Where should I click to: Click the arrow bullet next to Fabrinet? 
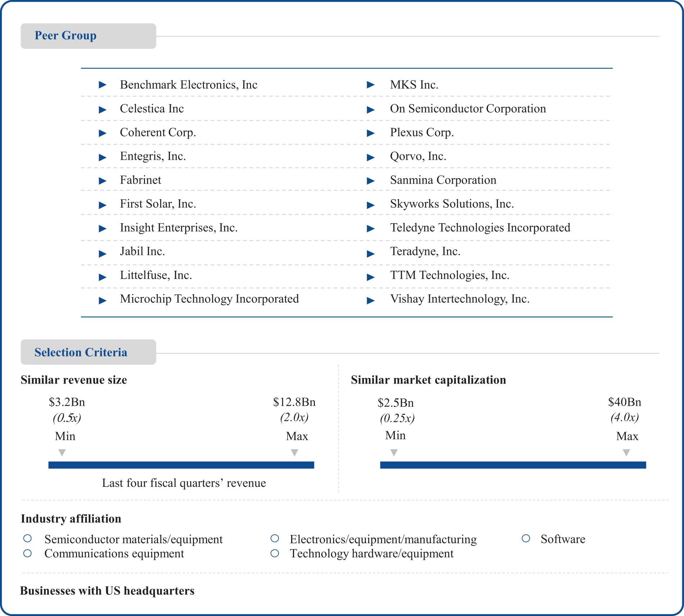click(103, 181)
